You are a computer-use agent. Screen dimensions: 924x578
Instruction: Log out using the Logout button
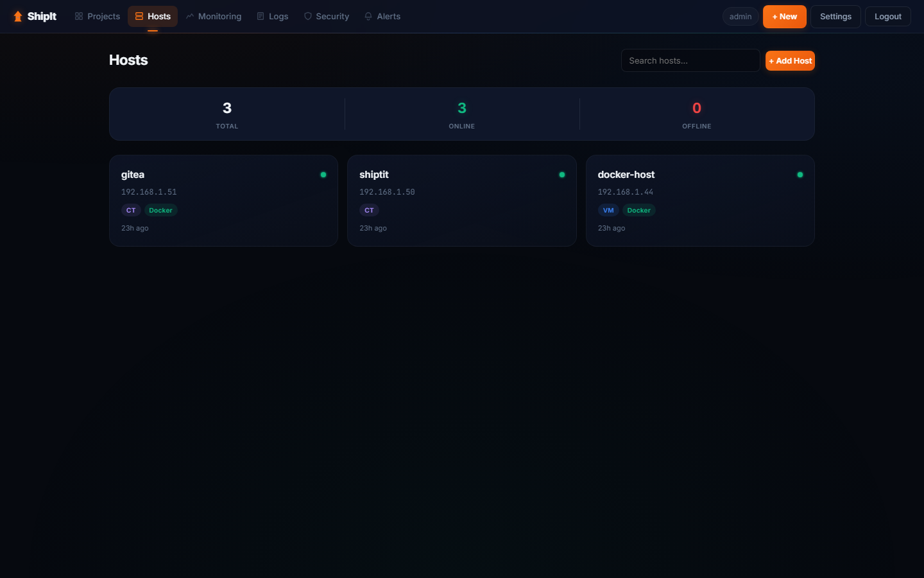click(x=887, y=17)
